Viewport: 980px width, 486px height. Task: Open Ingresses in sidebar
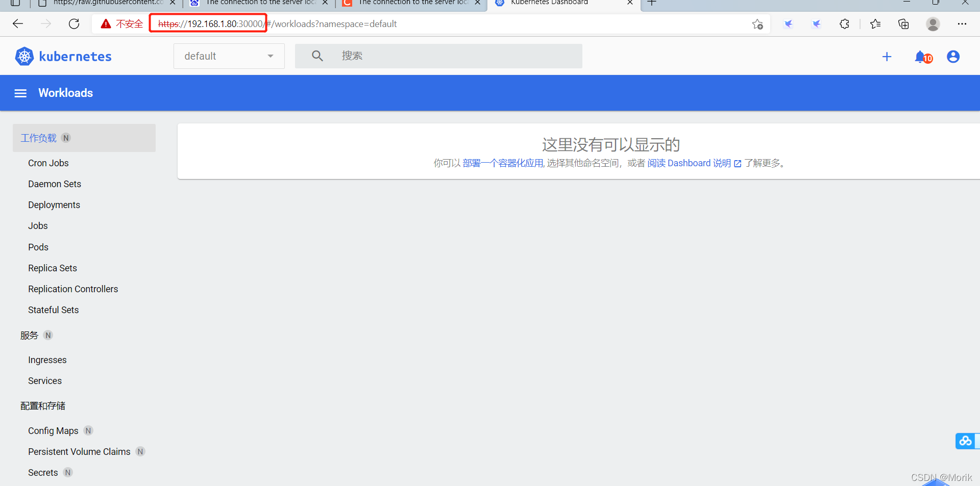click(47, 360)
